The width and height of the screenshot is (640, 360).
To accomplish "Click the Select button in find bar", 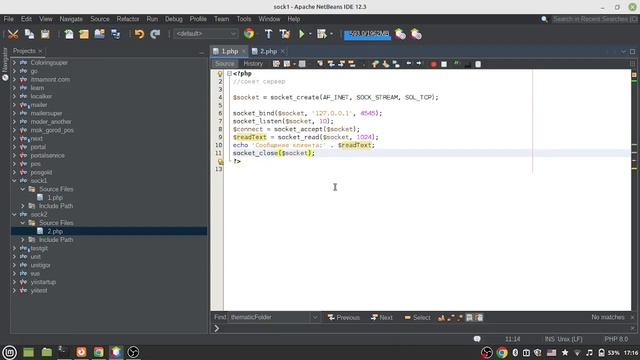I will (417, 318).
